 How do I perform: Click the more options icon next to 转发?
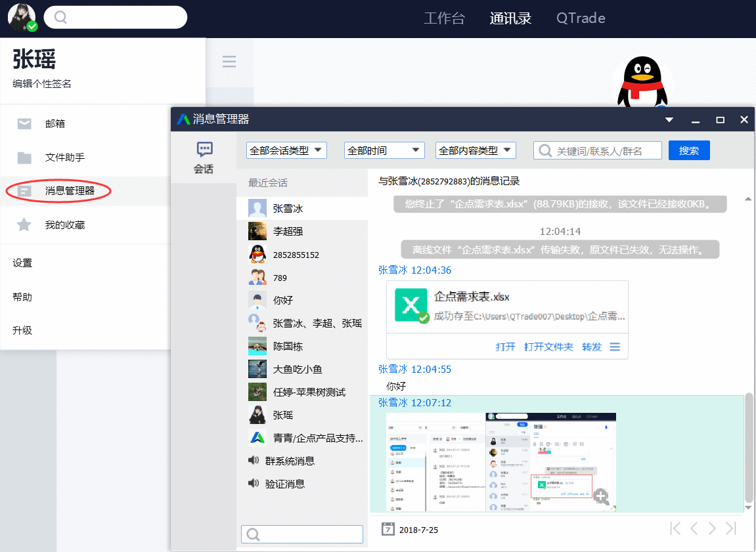click(615, 347)
